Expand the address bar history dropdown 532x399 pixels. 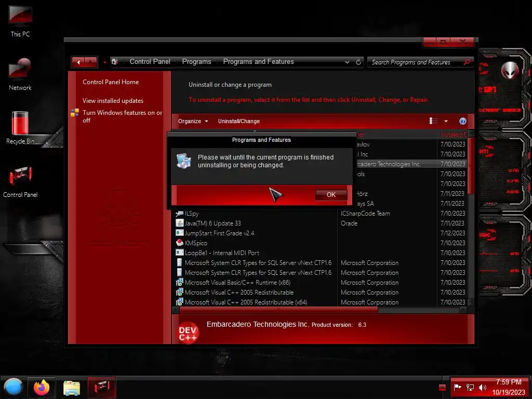[x=347, y=62]
